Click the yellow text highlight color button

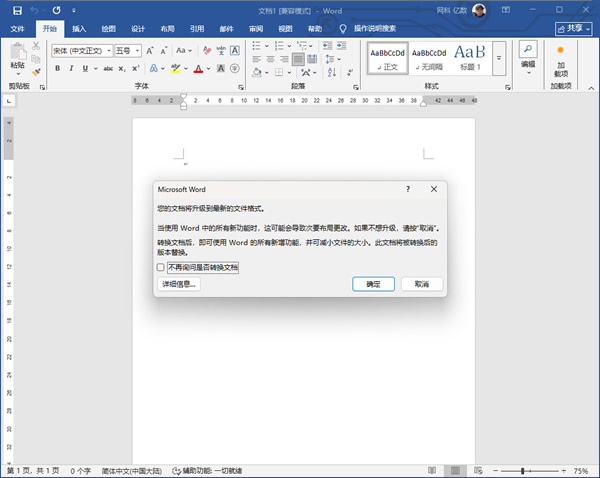pyautogui.click(x=176, y=69)
